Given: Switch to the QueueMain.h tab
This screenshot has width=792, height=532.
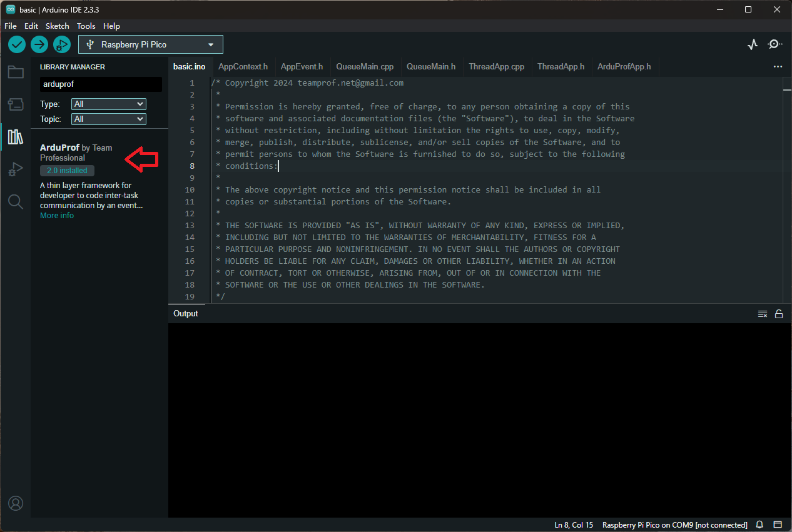Looking at the screenshot, I should click(x=431, y=66).
